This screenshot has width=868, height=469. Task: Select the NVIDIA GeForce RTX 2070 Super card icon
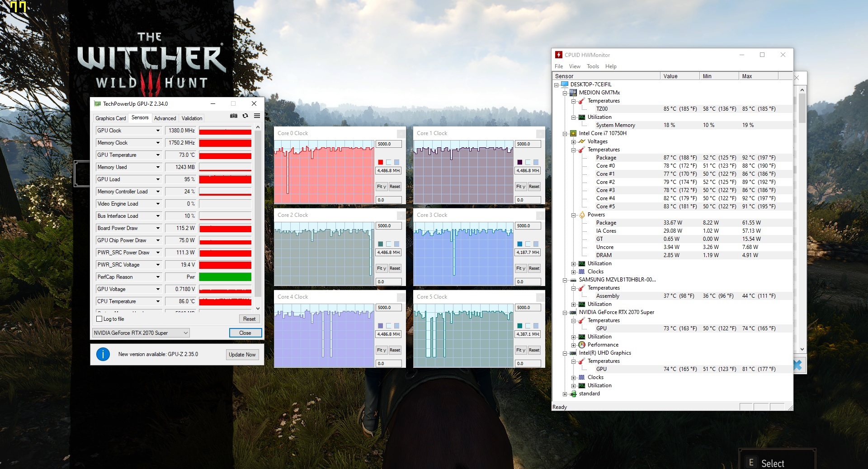click(573, 312)
